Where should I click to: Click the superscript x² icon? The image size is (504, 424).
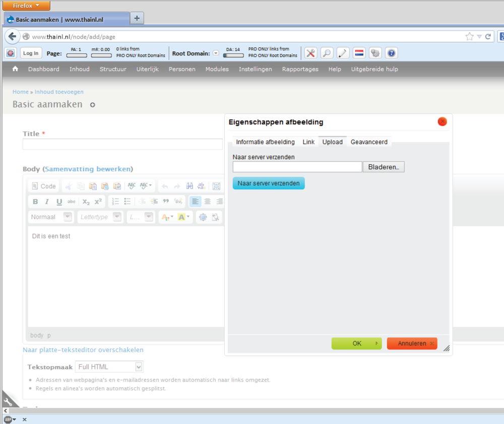(x=98, y=201)
